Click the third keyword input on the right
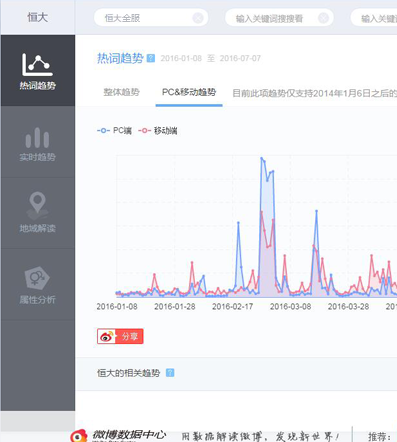This screenshot has height=442, width=397. 374,18
